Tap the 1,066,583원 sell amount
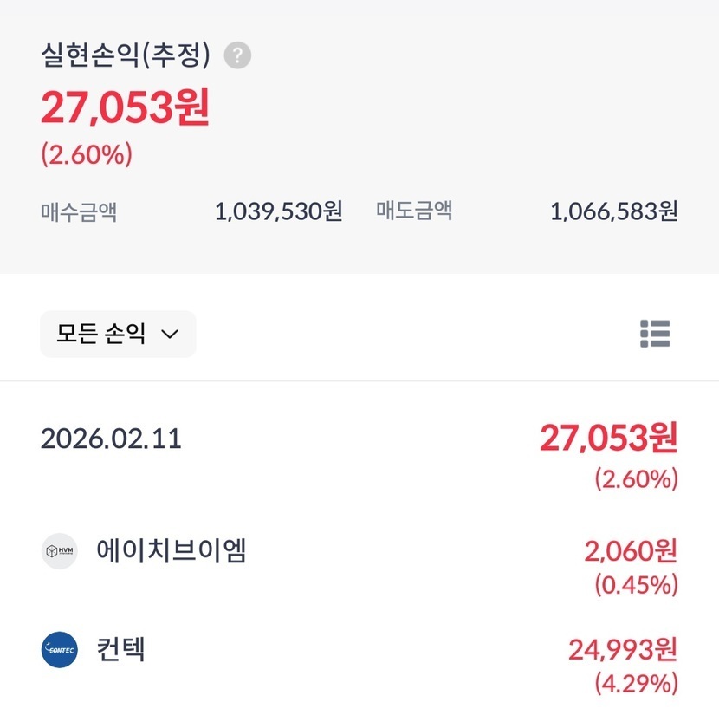The width and height of the screenshot is (719, 728). (x=613, y=211)
